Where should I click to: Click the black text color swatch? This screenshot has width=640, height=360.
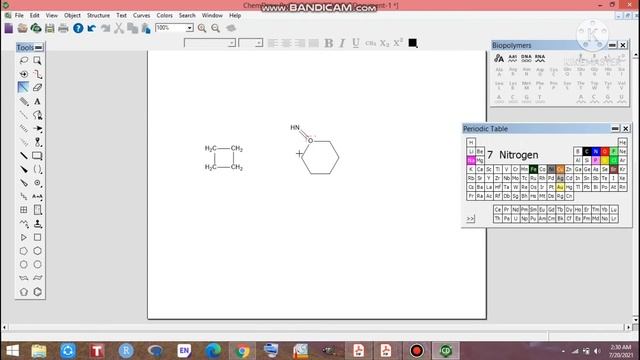413,43
